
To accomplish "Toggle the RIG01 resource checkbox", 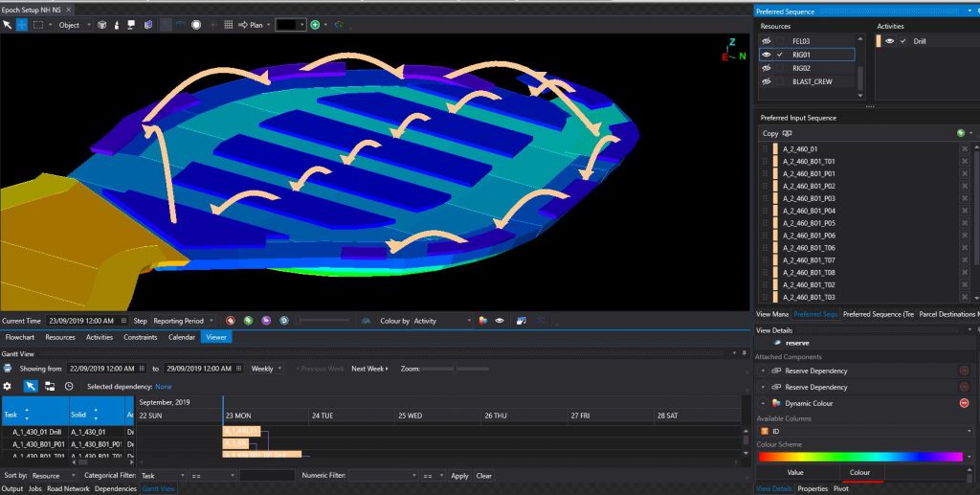I will click(781, 55).
